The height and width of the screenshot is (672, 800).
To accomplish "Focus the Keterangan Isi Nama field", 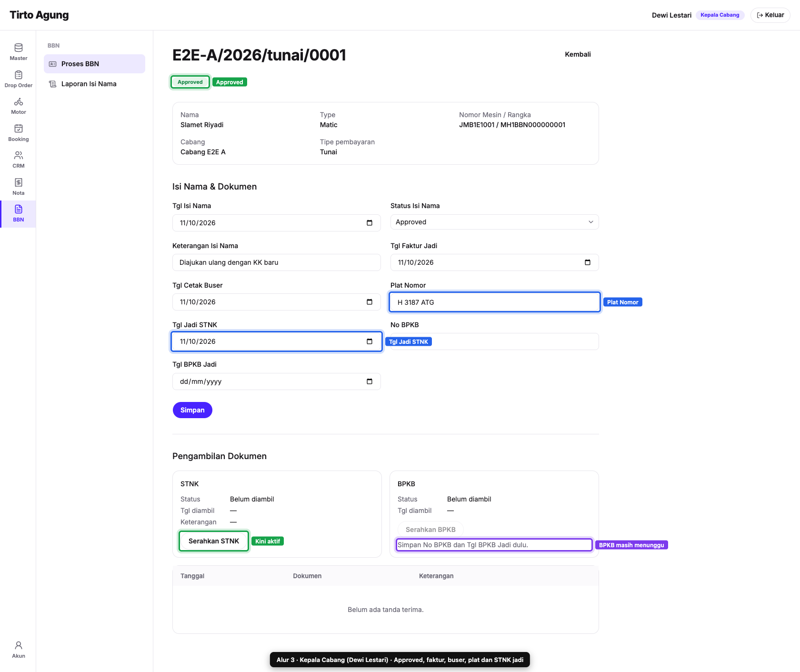I will pyautogui.click(x=276, y=262).
